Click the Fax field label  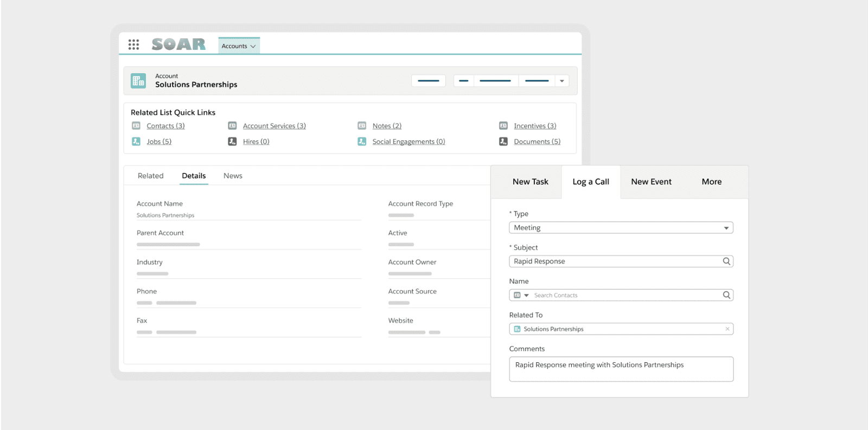point(142,320)
